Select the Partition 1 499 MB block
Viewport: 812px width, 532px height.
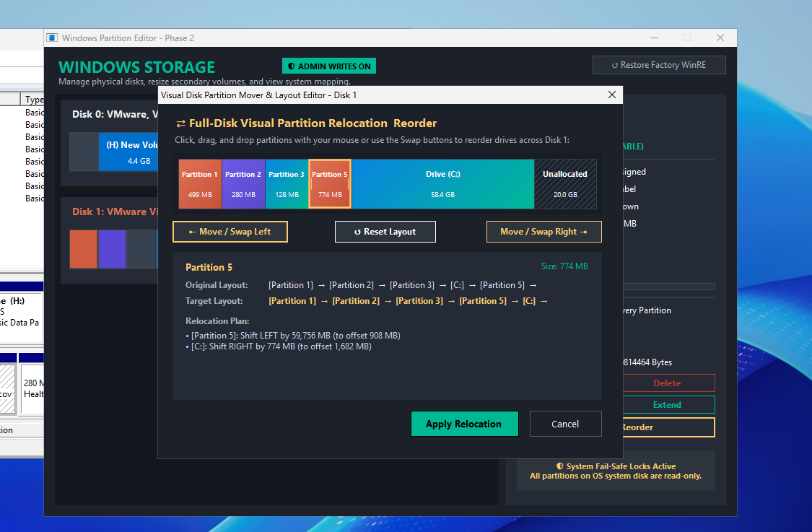200,184
